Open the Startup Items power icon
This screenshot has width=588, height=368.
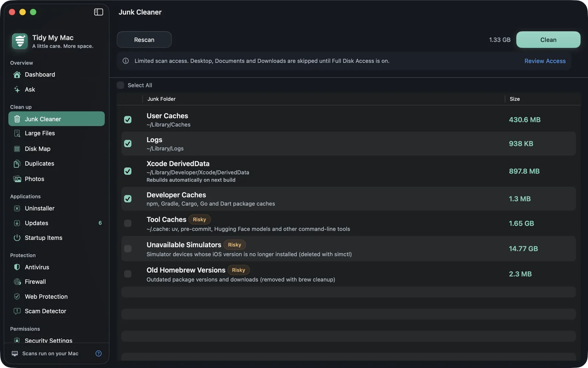[x=17, y=238]
